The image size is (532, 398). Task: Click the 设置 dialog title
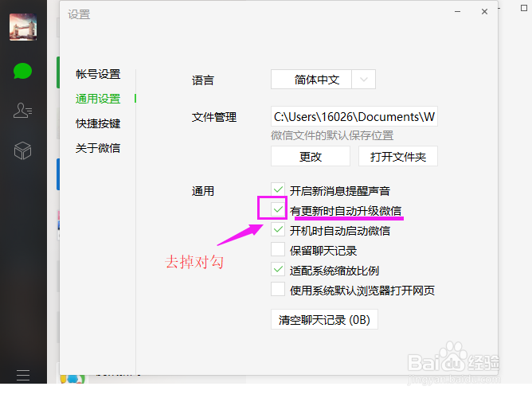pos(79,14)
